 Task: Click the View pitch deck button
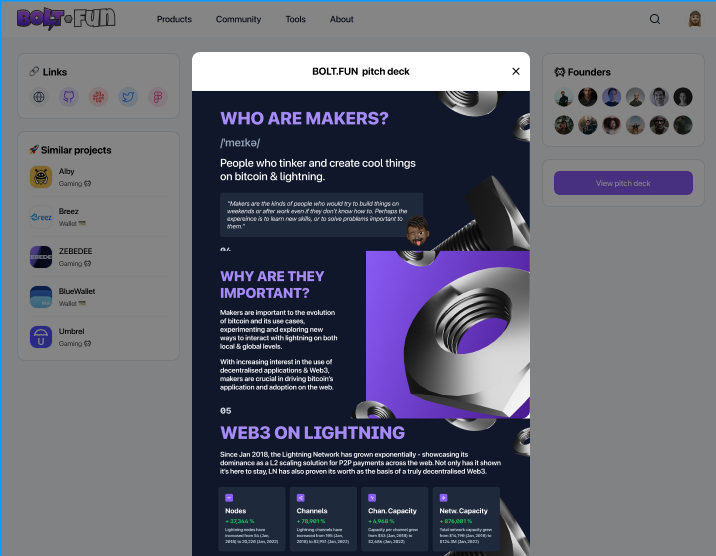point(623,183)
